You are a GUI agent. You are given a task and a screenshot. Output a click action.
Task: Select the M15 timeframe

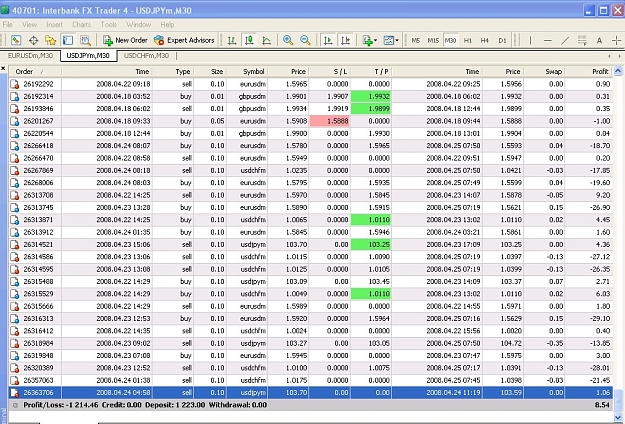(433, 40)
